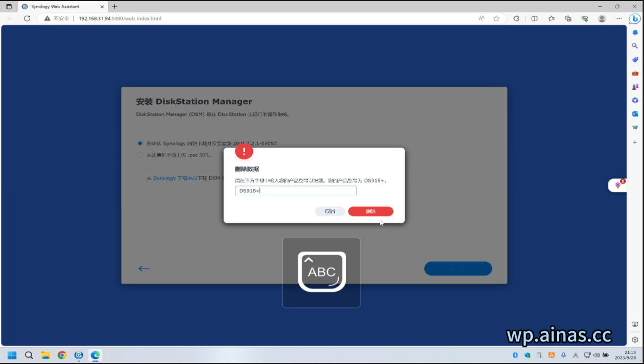
Task: Toggle Edge split screen view icon
Action: pyautogui.click(x=534, y=18)
